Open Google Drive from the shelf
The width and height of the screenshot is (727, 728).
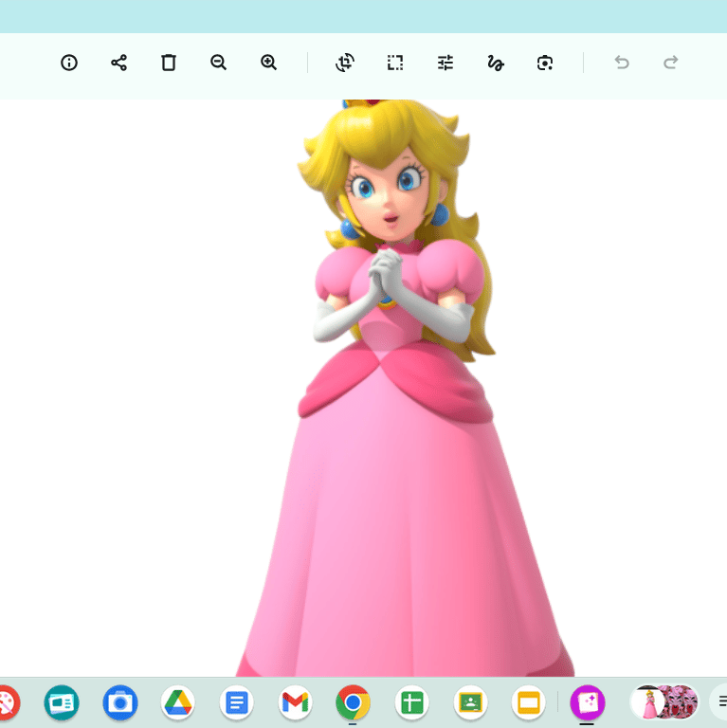click(178, 703)
